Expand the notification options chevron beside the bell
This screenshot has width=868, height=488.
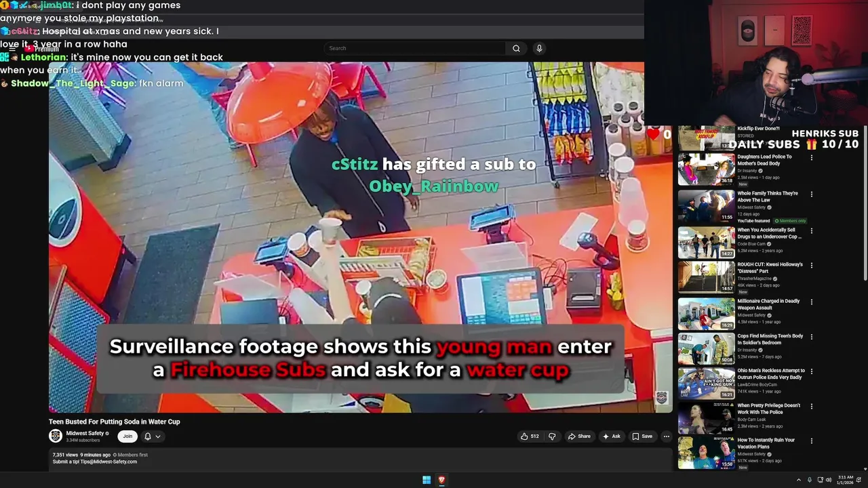[x=158, y=436]
